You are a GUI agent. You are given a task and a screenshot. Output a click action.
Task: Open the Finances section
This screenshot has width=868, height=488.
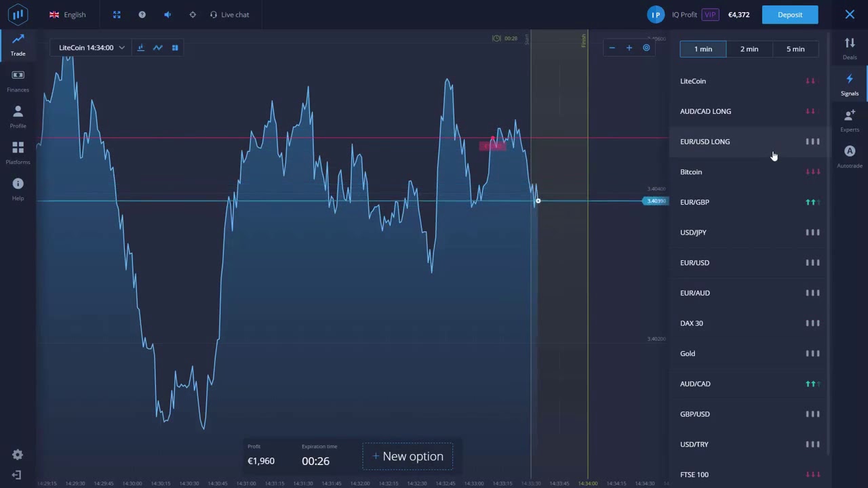click(x=18, y=81)
